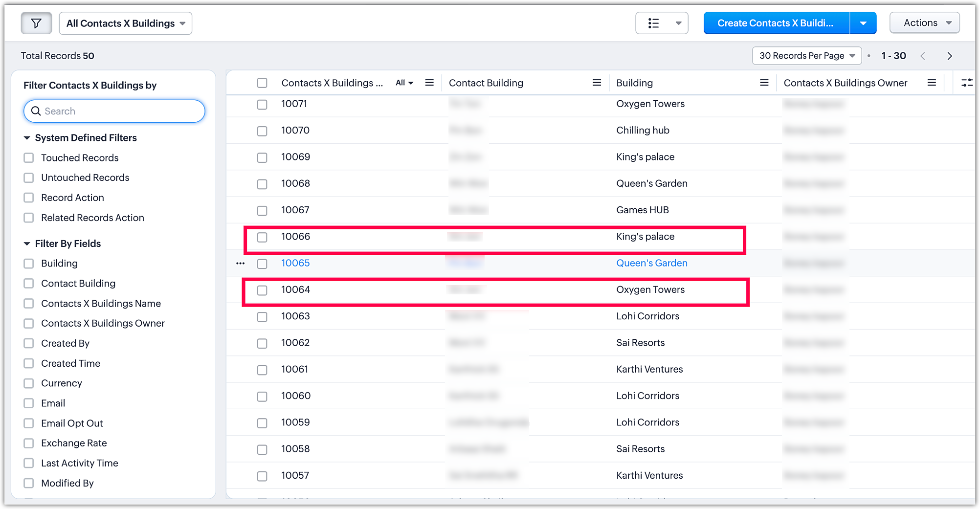
Task: Open the Create Contacts X Buildings split arrow
Action: pos(863,23)
